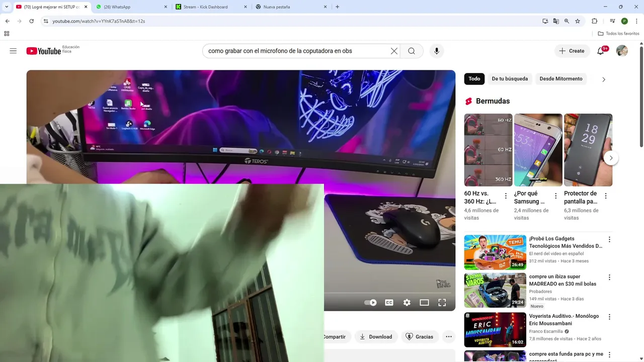Open the notifications bell

coord(601,51)
